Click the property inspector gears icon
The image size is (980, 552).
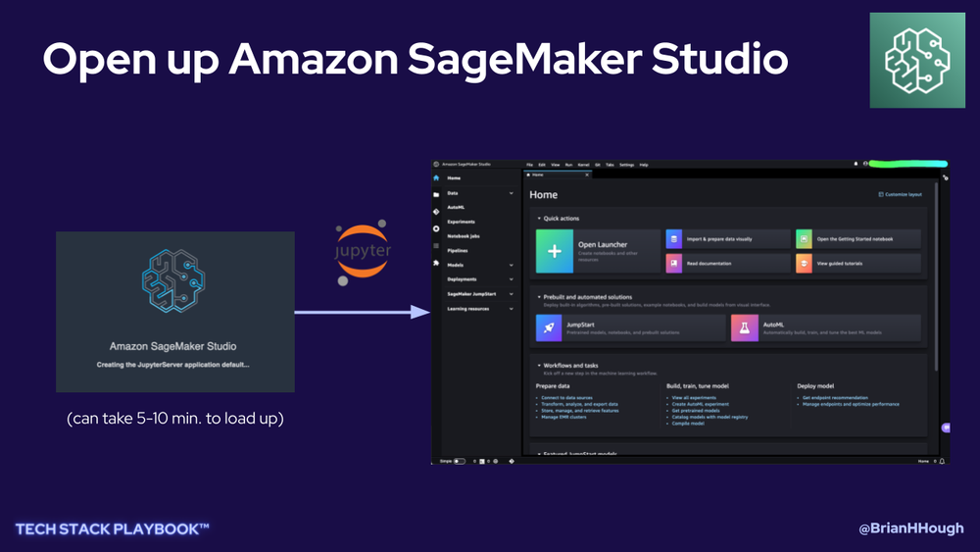[945, 178]
